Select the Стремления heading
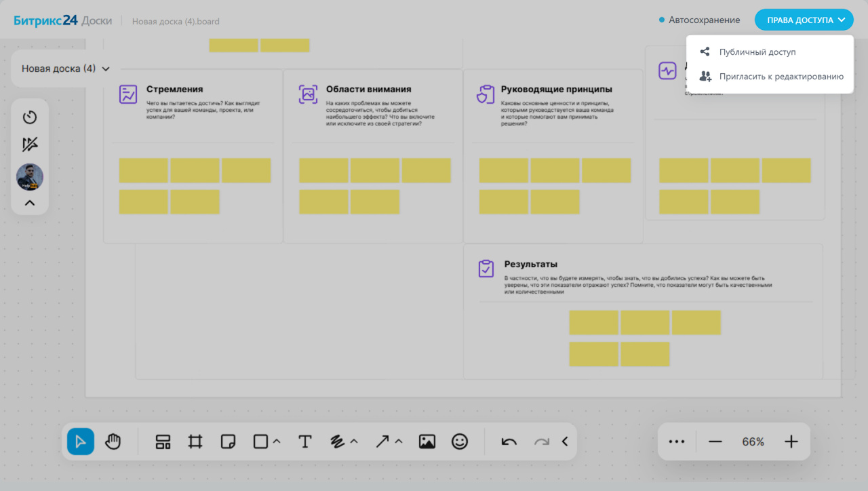868x491 pixels. pos(174,89)
